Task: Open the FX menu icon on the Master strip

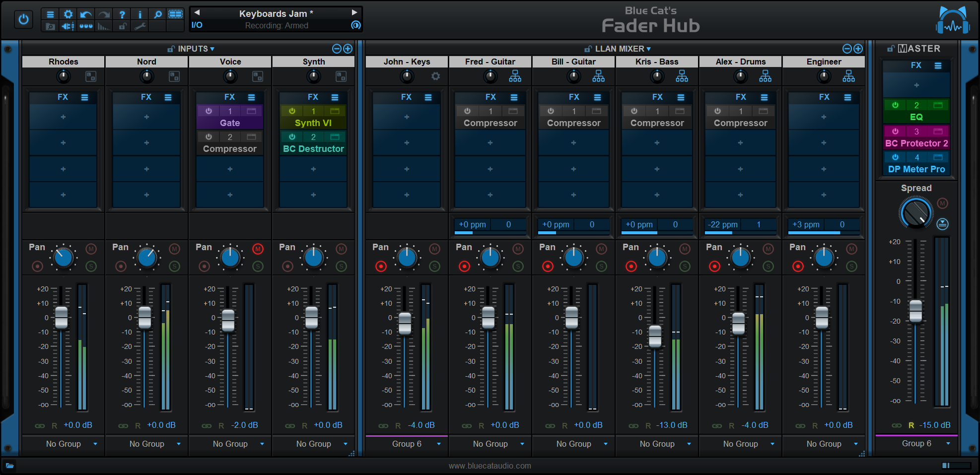Action: [938, 65]
